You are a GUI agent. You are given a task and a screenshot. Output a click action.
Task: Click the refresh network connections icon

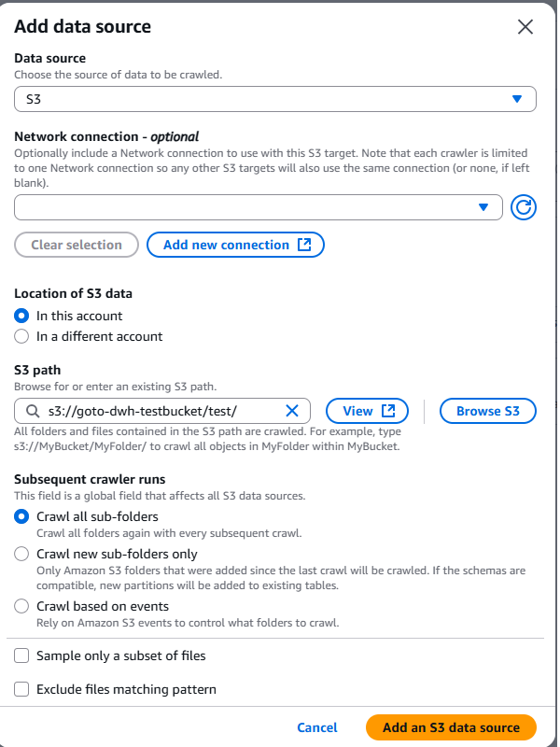pos(524,207)
